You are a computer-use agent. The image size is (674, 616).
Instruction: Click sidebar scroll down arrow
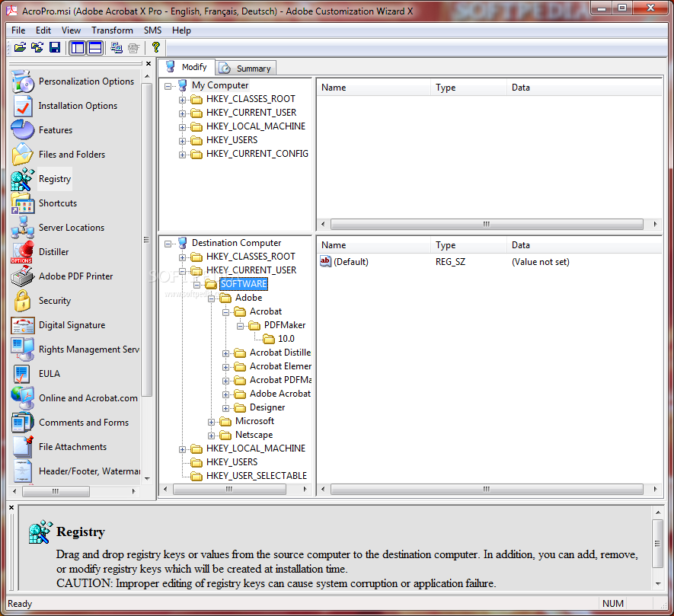[x=147, y=478]
